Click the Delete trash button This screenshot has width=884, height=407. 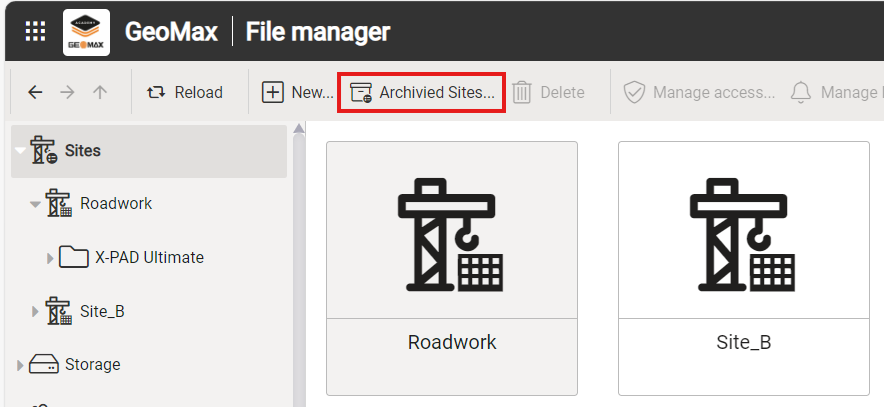[x=548, y=92]
